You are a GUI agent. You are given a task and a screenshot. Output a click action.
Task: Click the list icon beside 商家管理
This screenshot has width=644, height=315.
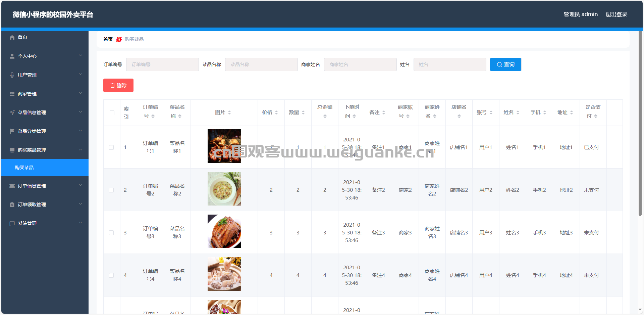(x=12, y=94)
